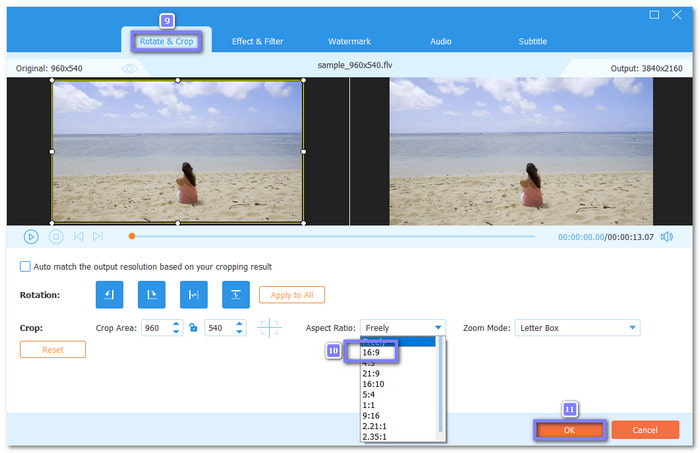
Task: Click the middle of the playback progress track
Action: 333,236
